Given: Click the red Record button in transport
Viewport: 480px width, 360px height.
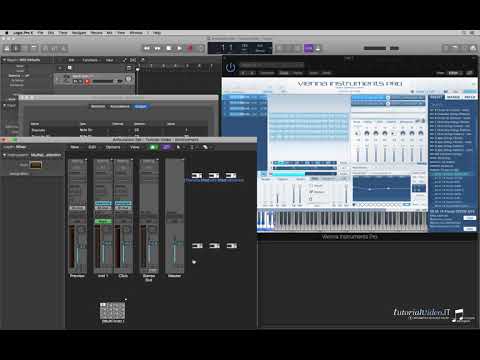Looking at the screenshot, I should click(x=190, y=48).
